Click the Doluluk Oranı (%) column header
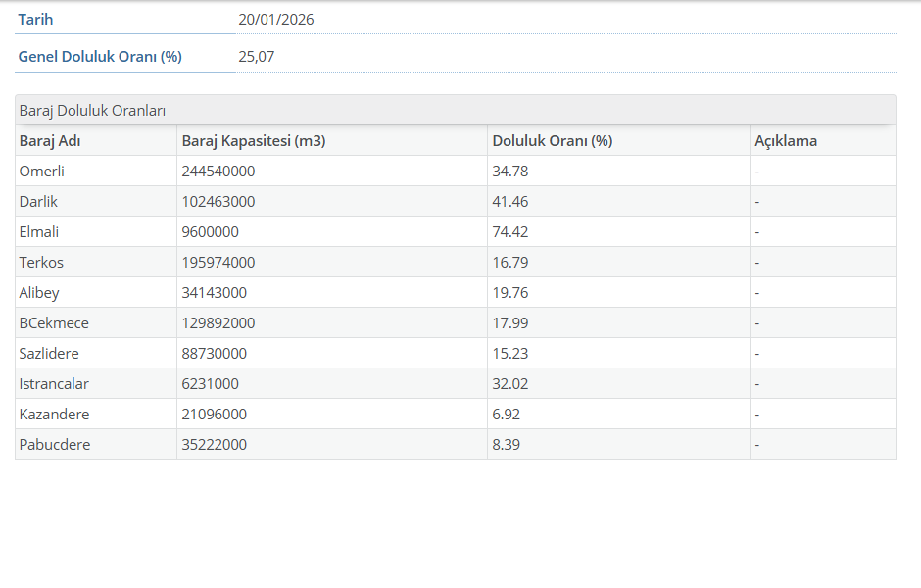Image resolution: width=921 pixels, height=588 pixels. 552,141
